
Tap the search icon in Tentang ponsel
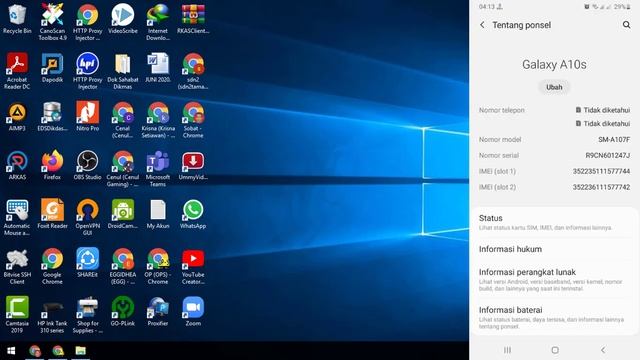tap(626, 25)
